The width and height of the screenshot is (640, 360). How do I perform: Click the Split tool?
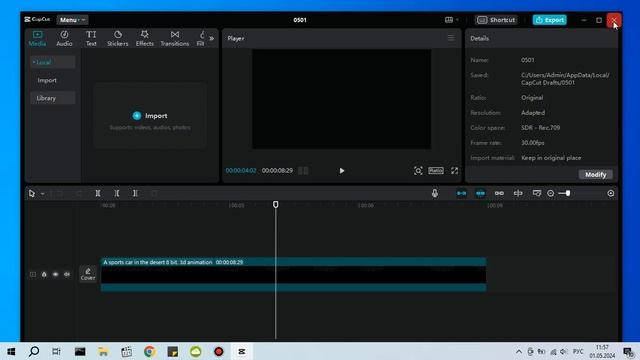point(98,193)
